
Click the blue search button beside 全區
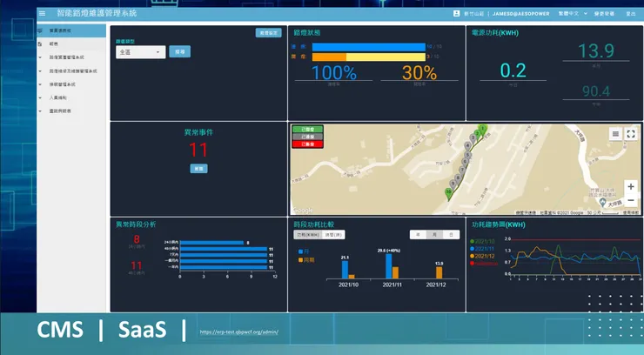tap(180, 51)
